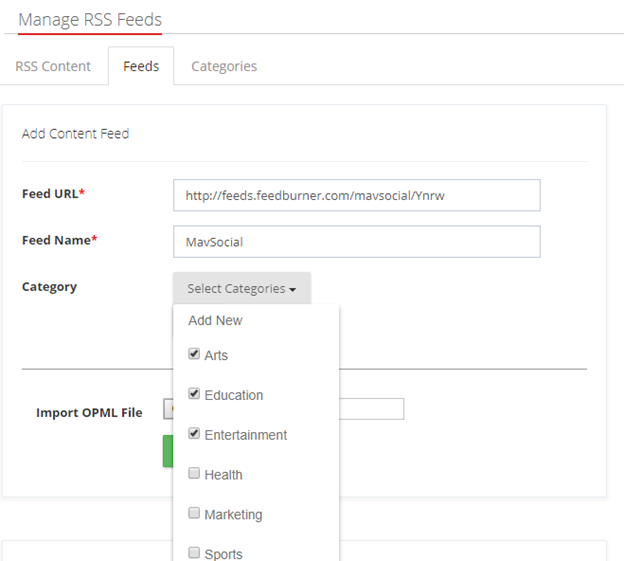
Task: Go to the Categories tab
Action: tap(224, 66)
